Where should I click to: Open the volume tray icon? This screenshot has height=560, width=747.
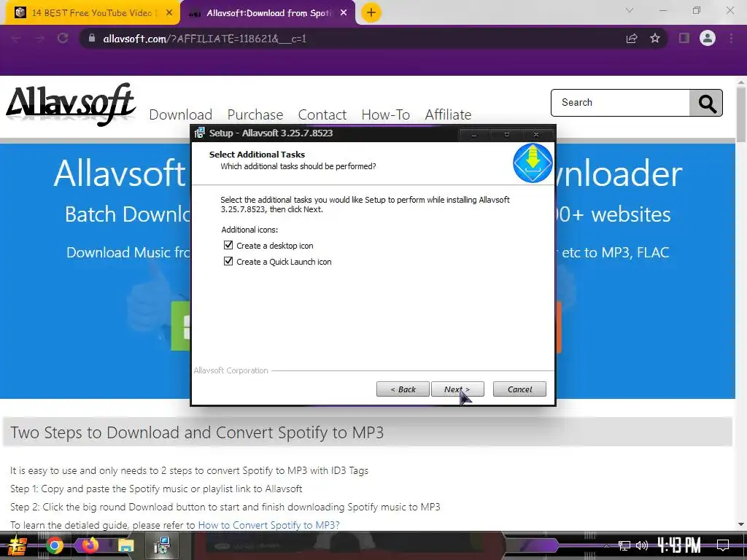point(642,545)
